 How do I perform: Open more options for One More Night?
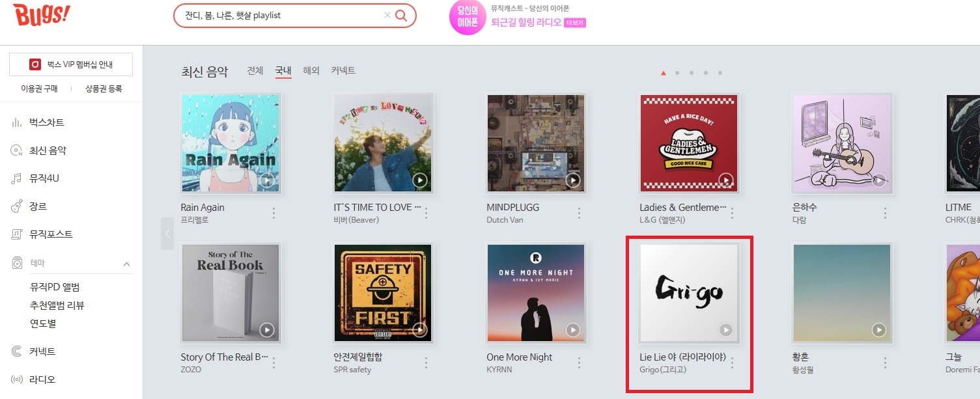coord(580,363)
